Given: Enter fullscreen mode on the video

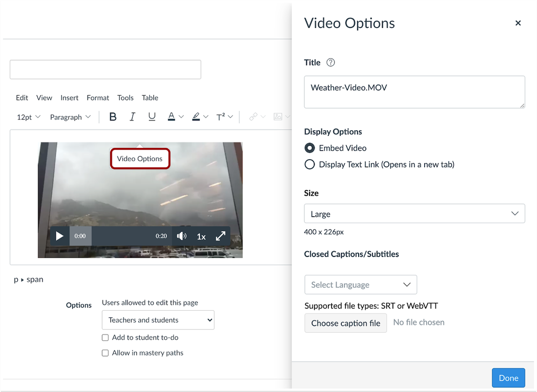Looking at the screenshot, I should [220, 236].
